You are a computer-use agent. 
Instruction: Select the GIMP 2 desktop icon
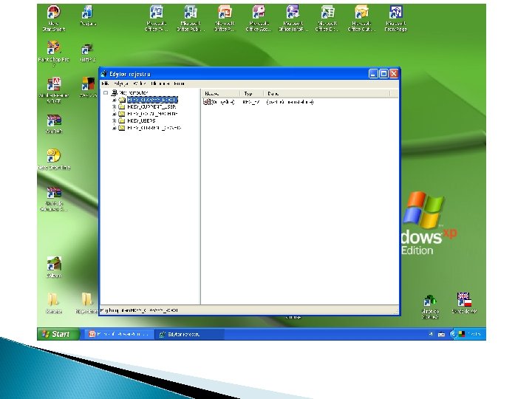tap(87, 47)
